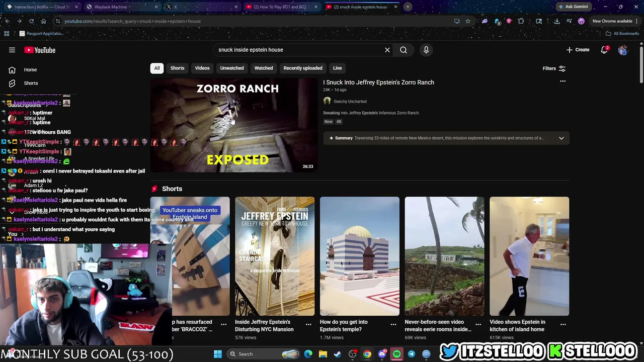Open the Passport Application bookmark
The width and height of the screenshot is (644, 362).
pos(41,34)
